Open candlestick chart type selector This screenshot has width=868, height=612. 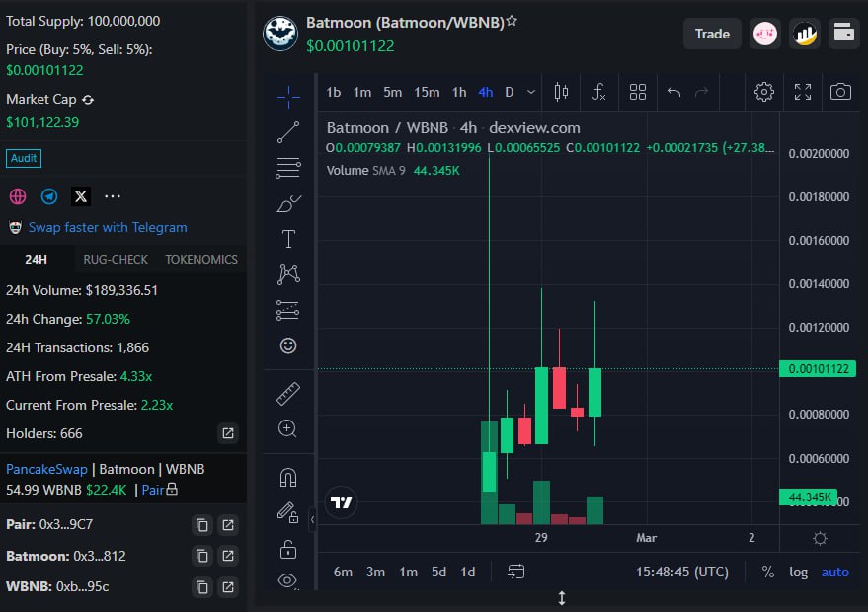coord(561,92)
